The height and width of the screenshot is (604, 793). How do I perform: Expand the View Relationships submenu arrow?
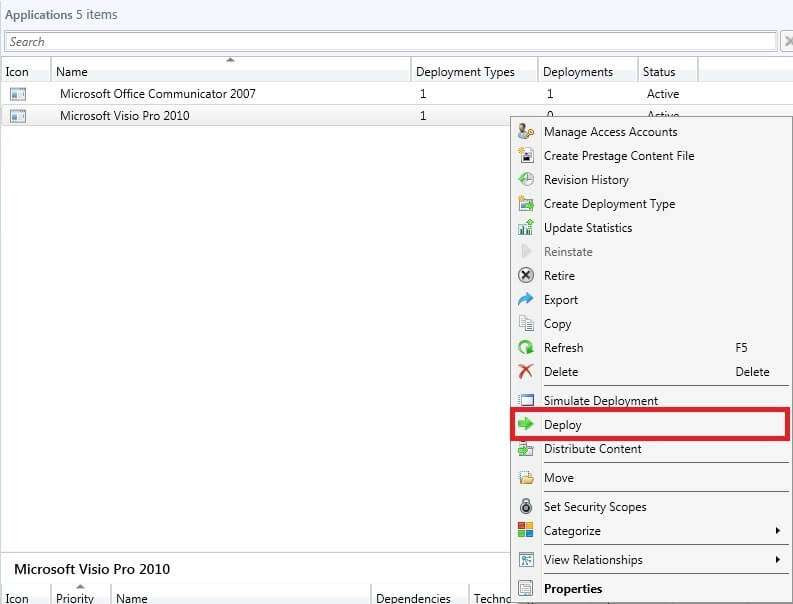778,559
